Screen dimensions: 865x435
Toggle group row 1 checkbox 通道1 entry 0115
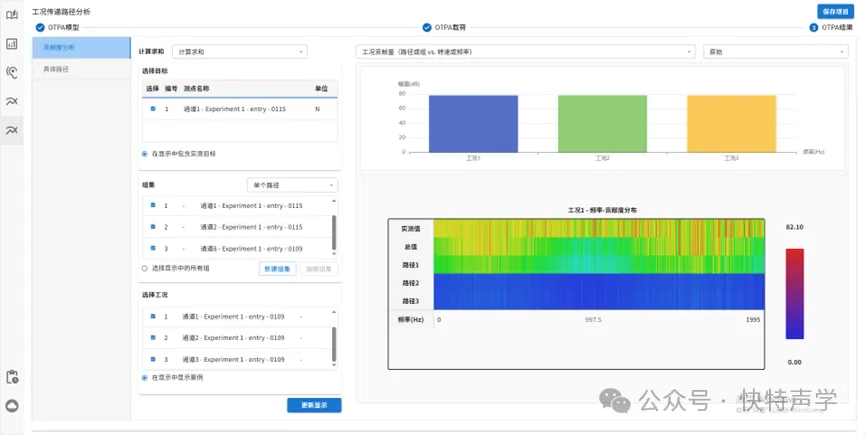tap(153, 205)
